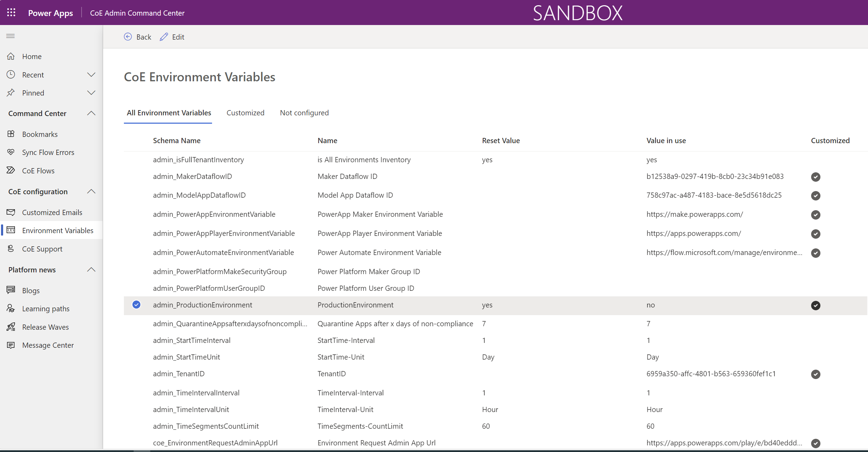Click the Edit pencil icon
This screenshot has height=452, width=868.
click(x=164, y=37)
